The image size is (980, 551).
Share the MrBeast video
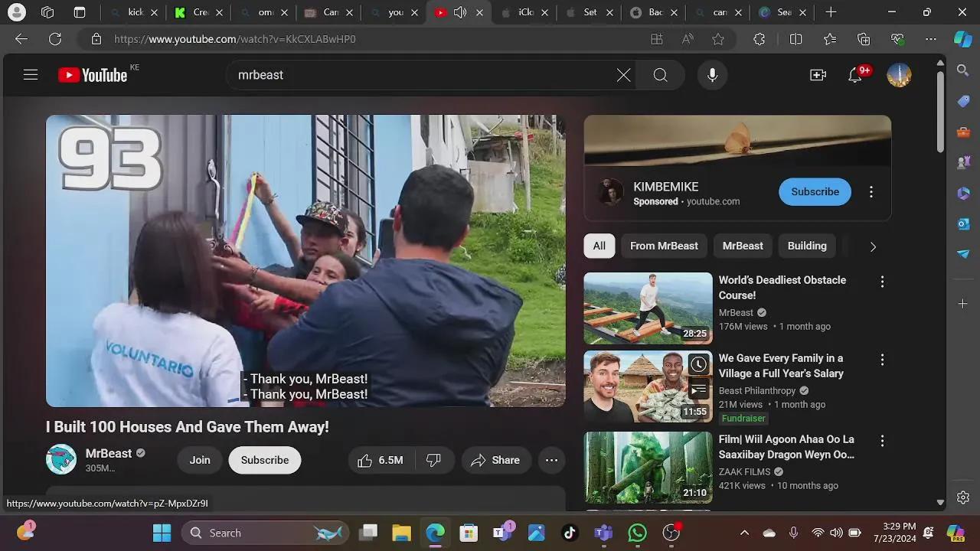click(x=496, y=460)
